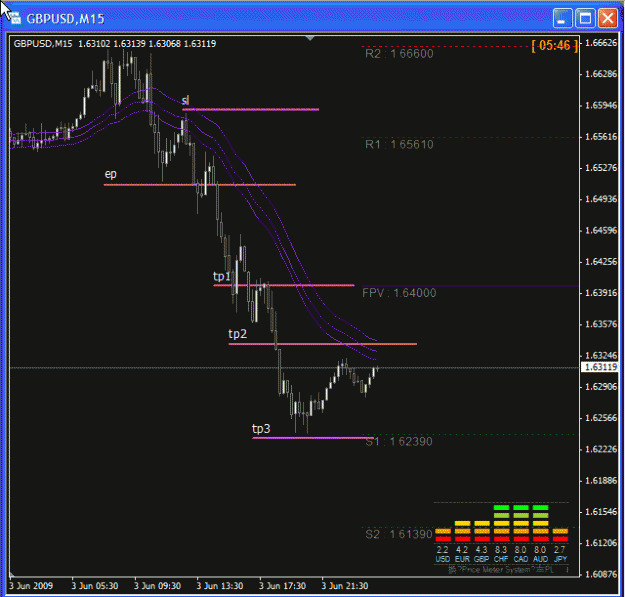This screenshot has height=597, width=625.
Task: Maximize the GBPUSD,M15 chart window
Action: (585, 18)
